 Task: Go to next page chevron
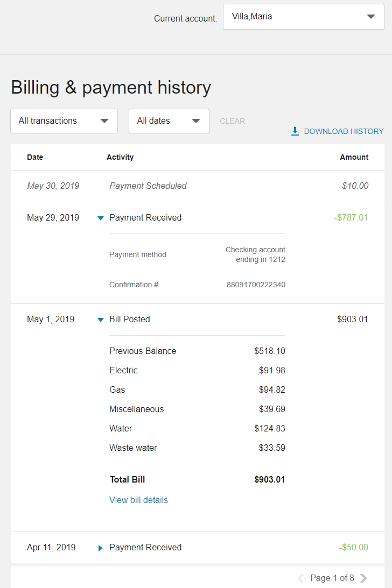(364, 578)
